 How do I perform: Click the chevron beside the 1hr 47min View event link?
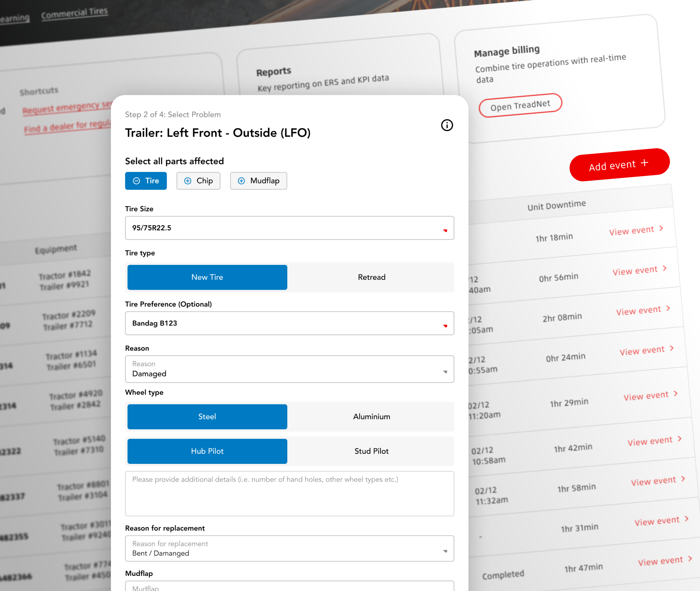pos(690,559)
